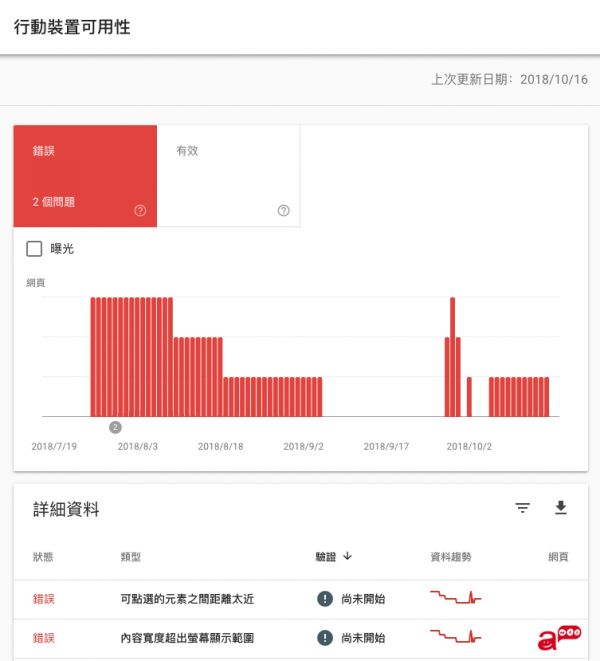Click the chart annotation marker 2
Viewport: 600px width, 661px height.
tap(115, 427)
